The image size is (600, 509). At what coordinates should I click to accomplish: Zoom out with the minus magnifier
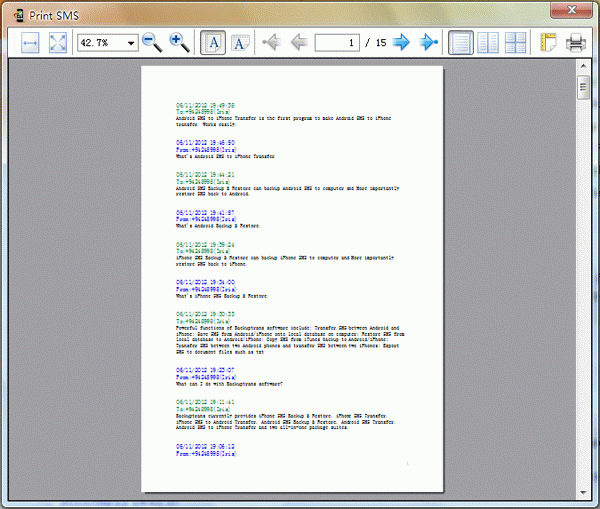[x=152, y=43]
